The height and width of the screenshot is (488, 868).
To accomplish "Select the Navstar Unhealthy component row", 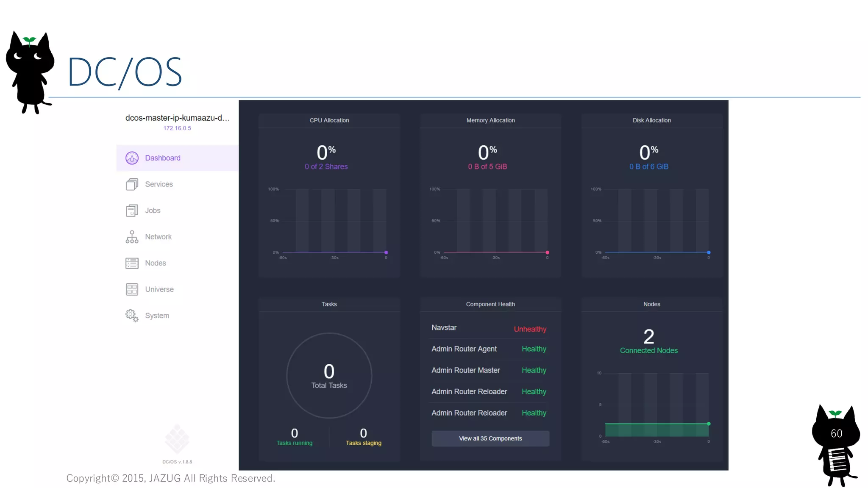I will (489, 328).
